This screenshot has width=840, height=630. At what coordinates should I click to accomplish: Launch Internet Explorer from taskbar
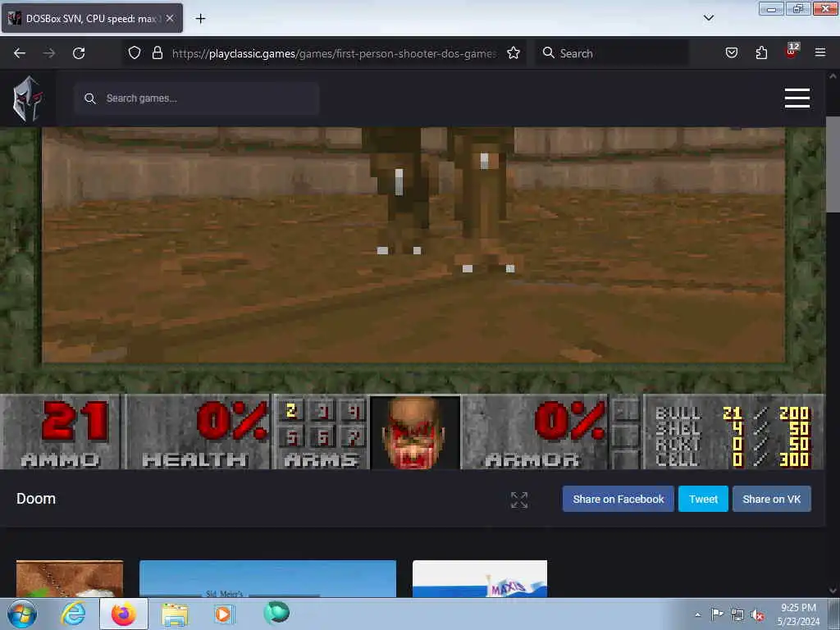pyautogui.click(x=73, y=614)
